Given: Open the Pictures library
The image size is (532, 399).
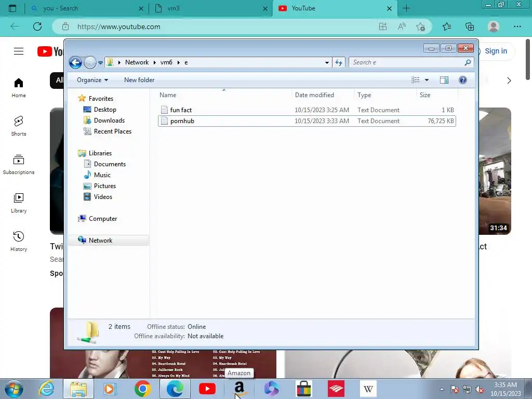Looking at the screenshot, I should (104, 186).
